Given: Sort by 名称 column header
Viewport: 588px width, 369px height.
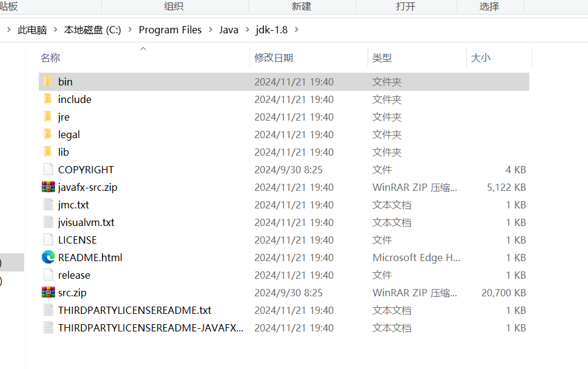Looking at the screenshot, I should 50,58.
